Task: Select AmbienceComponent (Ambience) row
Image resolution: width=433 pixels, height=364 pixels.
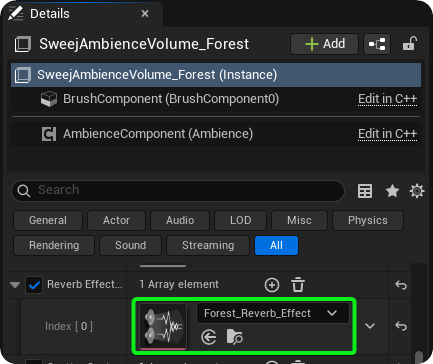Action: [216, 134]
